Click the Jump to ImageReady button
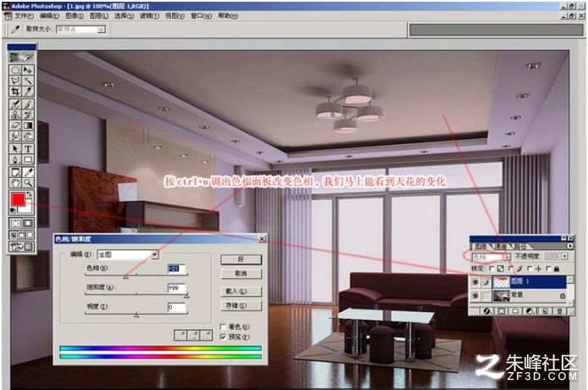The width and height of the screenshot is (588, 390). [22, 247]
